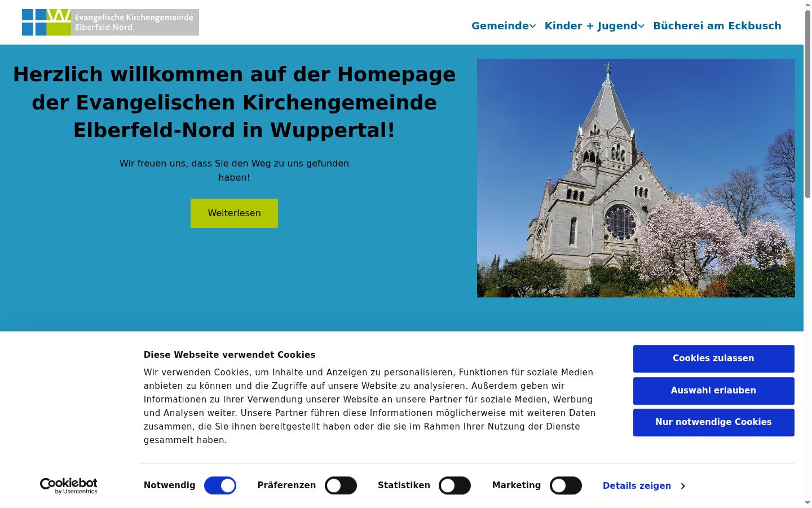Click the scrollbar down arrow

coord(807,502)
